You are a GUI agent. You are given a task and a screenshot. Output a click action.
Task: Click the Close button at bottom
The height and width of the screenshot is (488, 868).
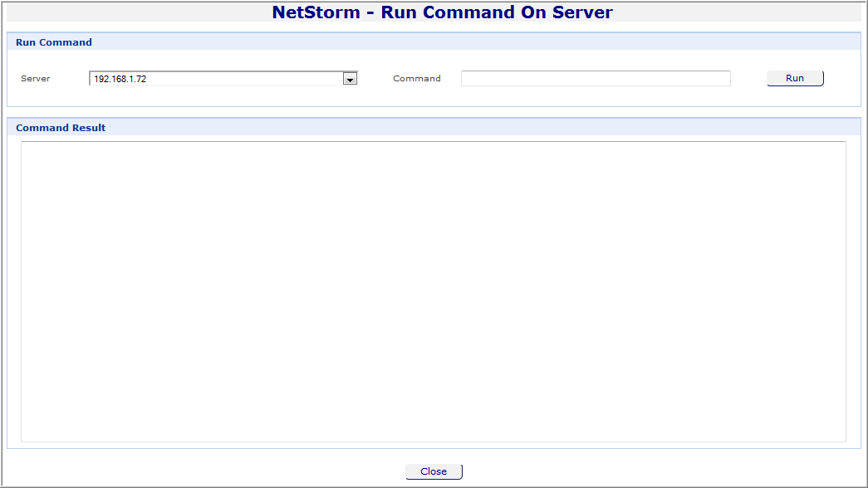click(434, 471)
